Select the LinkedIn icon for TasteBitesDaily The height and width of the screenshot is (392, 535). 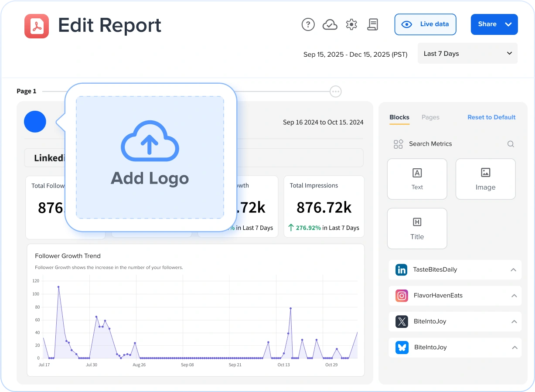pos(401,269)
